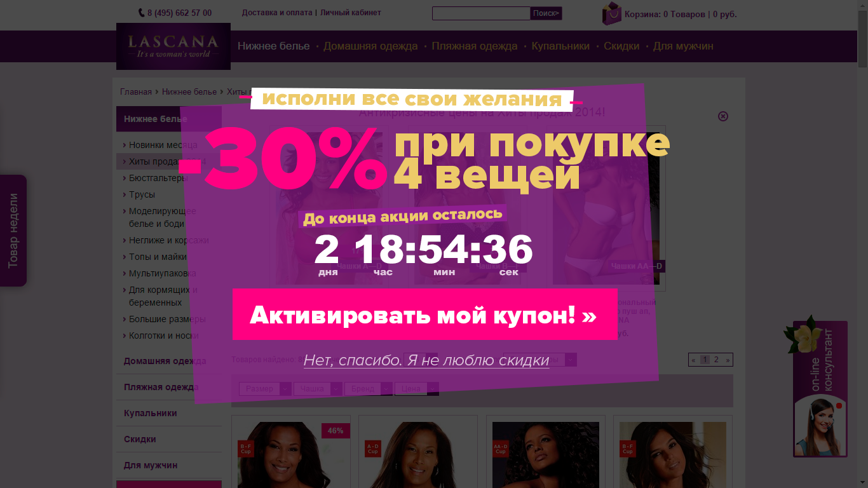Open the on-line консультант chat widget

pos(820,389)
